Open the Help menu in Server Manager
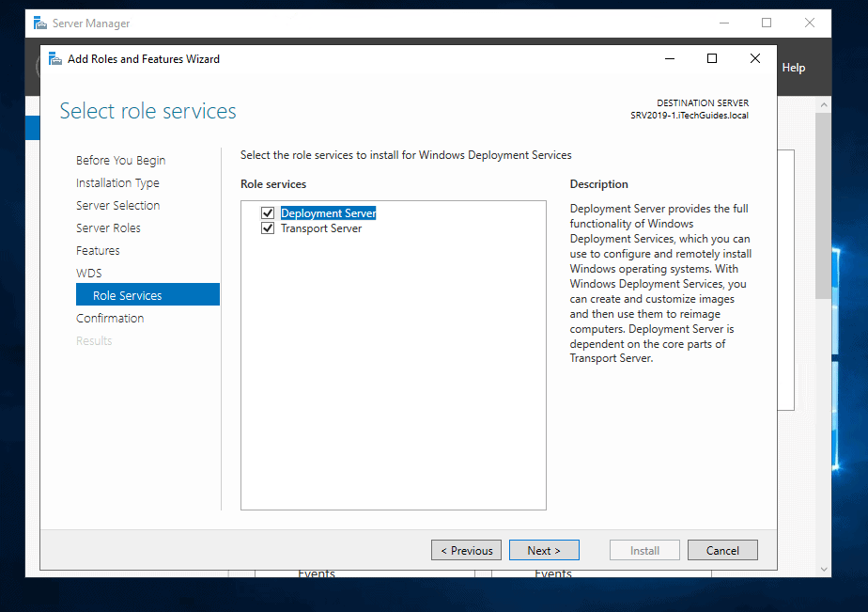The width and height of the screenshot is (868, 612). pos(793,68)
